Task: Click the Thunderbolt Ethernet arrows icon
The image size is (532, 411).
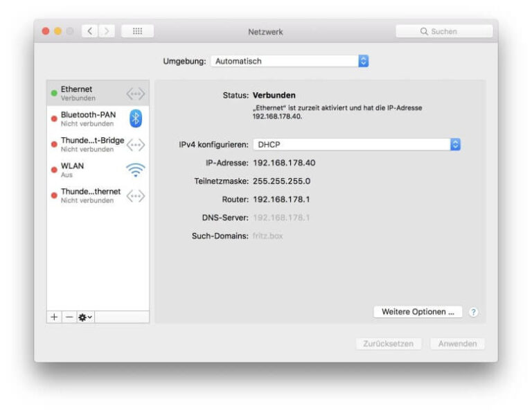Action: coord(135,196)
